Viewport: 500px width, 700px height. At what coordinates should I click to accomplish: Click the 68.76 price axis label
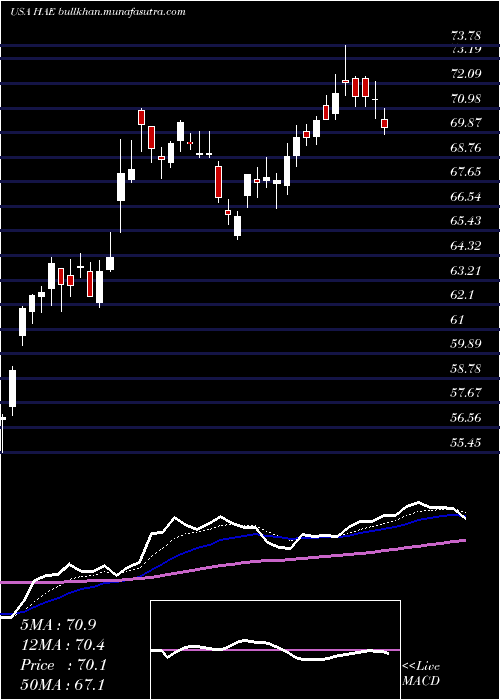(x=466, y=147)
